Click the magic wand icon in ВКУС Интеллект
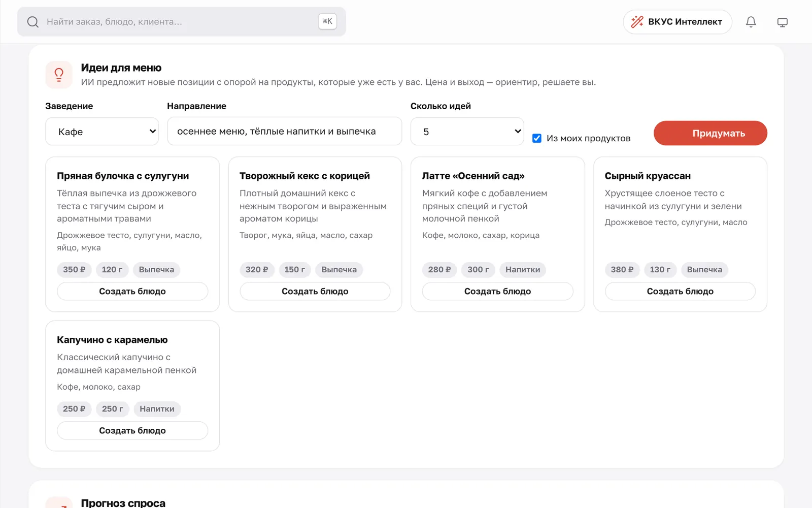Viewport: 812px width, 508px height. [x=637, y=22]
